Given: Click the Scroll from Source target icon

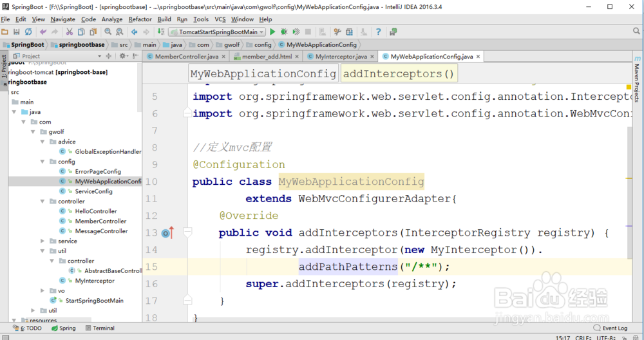Looking at the screenshot, I should click(108, 56).
